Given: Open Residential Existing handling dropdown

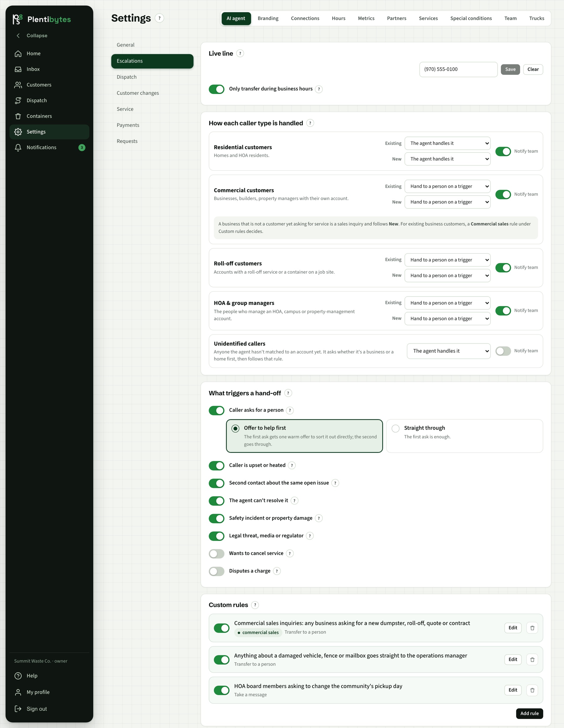Looking at the screenshot, I should click(448, 144).
